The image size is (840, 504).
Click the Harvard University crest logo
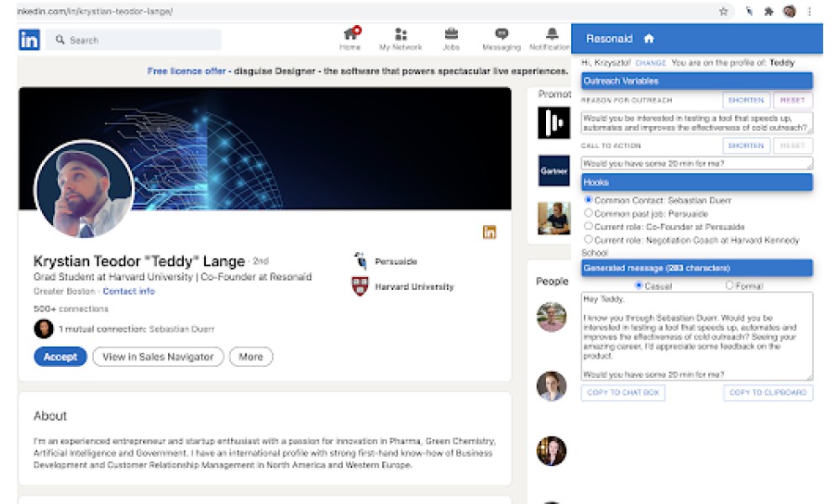pos(360,286)
